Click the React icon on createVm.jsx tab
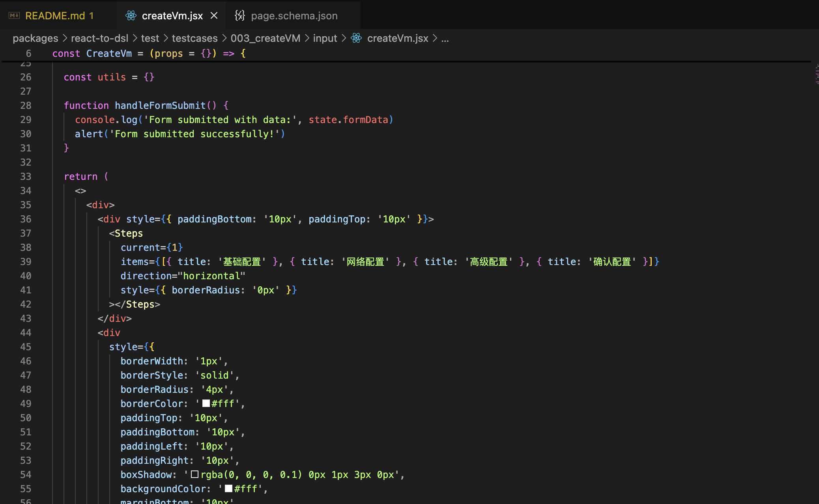The height and width of the screenshot is (504, 819). (x=131, y=16)
